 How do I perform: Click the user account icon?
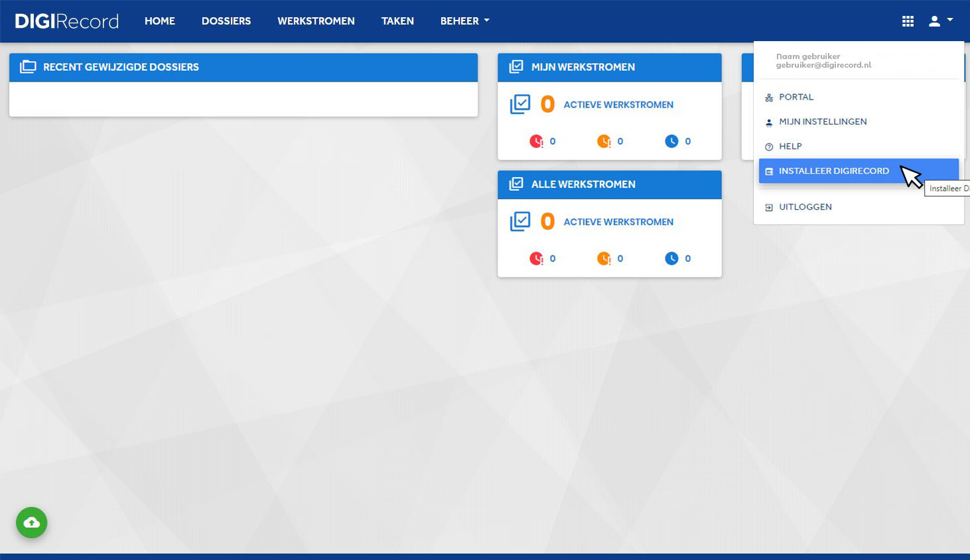click(934, 21)
